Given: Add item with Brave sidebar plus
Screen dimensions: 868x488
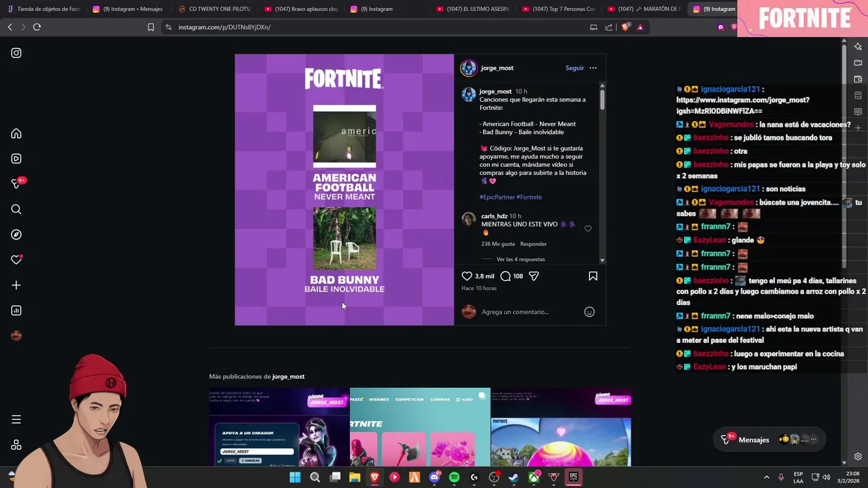Looking at the screenshot, I should 858,128.
